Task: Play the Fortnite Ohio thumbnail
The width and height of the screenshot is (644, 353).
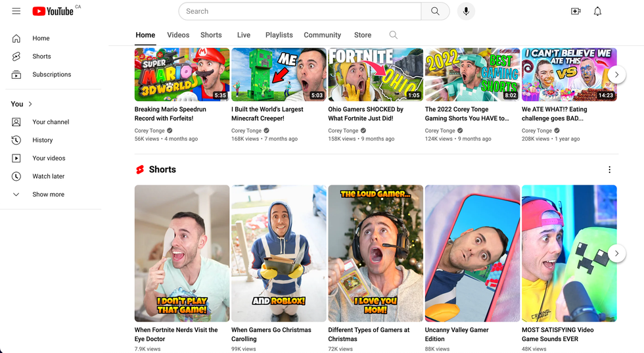Action: [x=375, y=74]
